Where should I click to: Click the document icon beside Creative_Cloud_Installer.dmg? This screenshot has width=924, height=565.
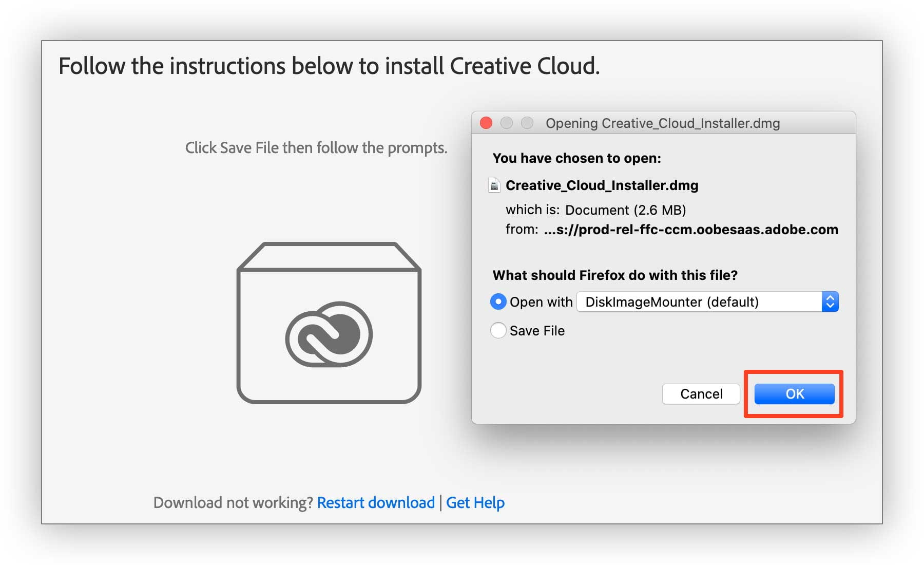494,185
